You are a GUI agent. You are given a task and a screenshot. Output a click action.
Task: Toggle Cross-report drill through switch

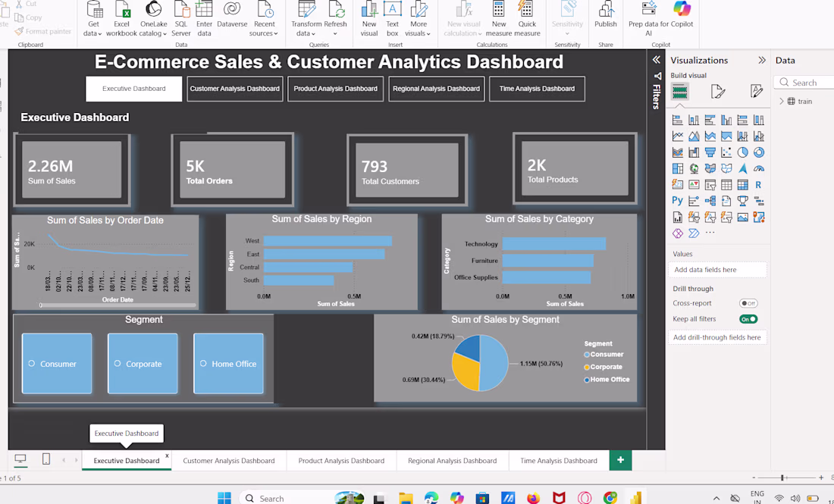(748, 304)
